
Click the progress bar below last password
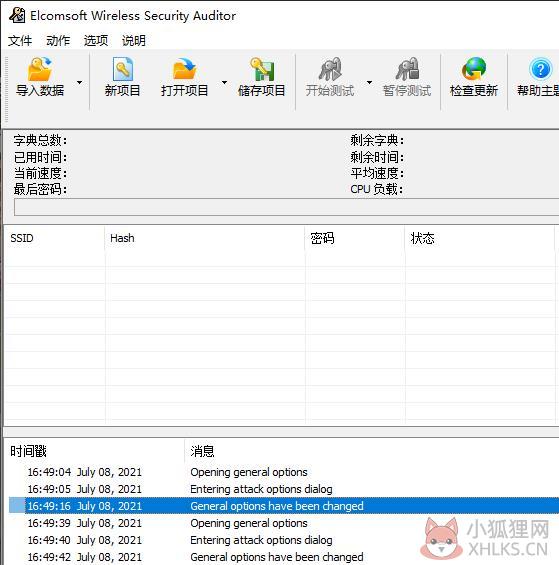287,207
